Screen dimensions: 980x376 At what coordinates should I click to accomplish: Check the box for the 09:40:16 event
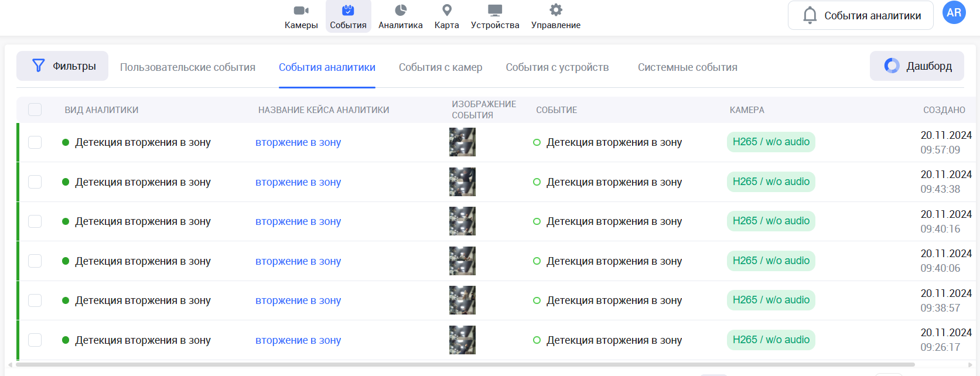[x=35, y=221]
